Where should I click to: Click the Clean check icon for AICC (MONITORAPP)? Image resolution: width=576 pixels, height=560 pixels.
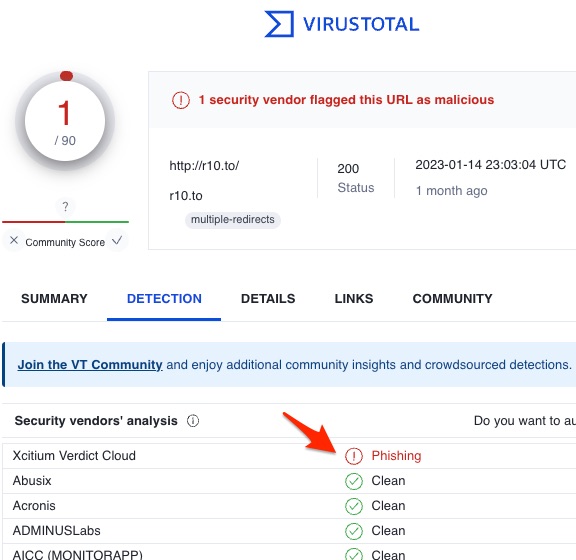(354, 554)
